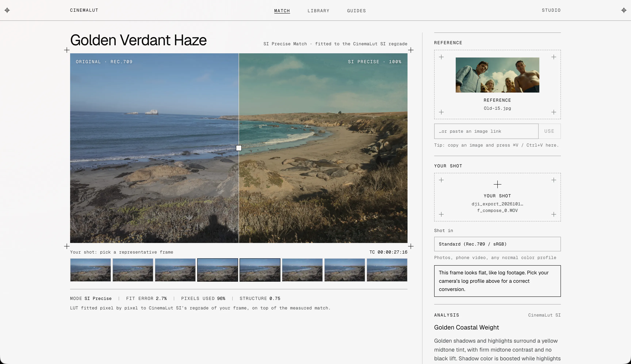Grab the before/after split slider handle
Image resolution: width=631 pixels, height=364 pixels.
click(x=239, y=148)
